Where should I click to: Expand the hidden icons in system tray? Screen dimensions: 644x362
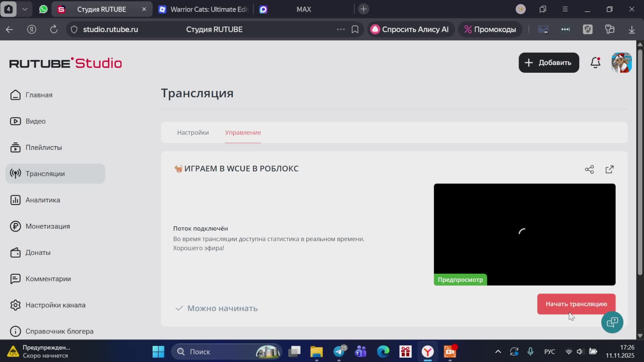pyautogui.click(x=498, y=351)
